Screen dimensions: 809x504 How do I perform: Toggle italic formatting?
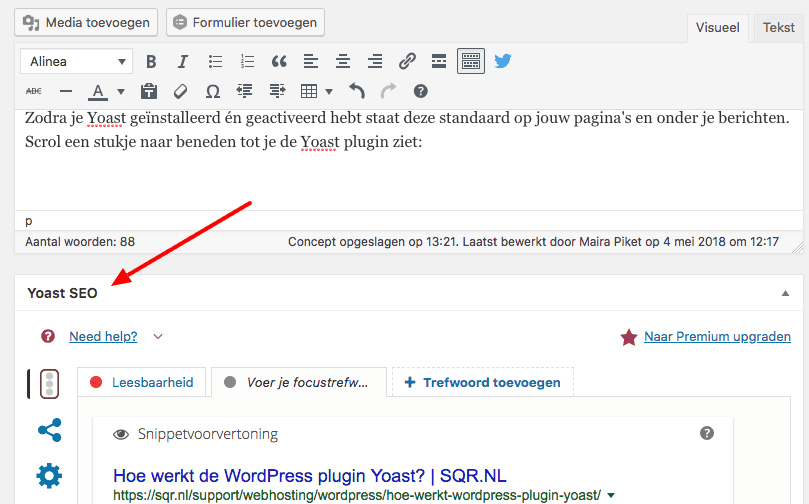click(x=182, y=62)
